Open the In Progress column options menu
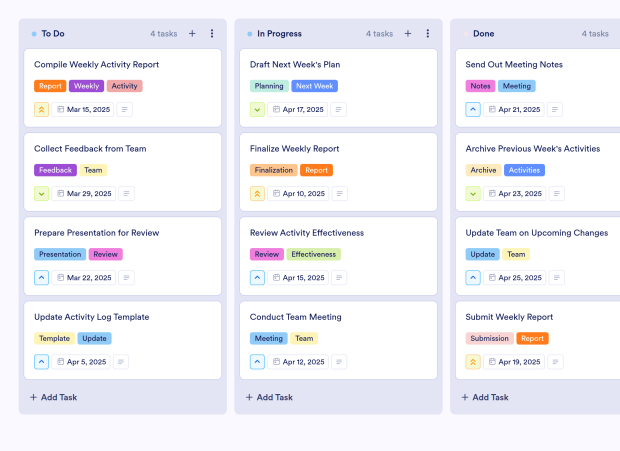620x451 pixels. coord(428,33)
